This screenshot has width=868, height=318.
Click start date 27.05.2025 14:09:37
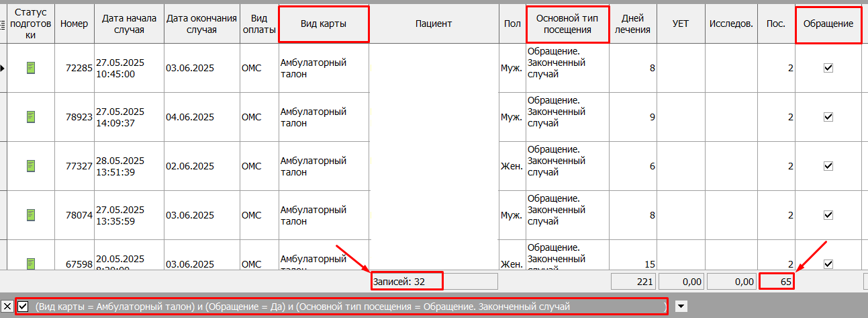(129, 117)
